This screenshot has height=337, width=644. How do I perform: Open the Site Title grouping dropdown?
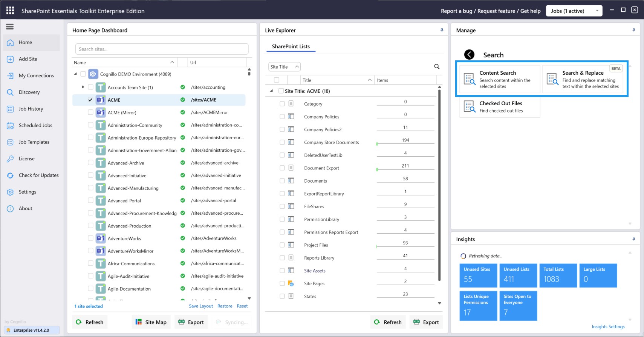point(284,67)
